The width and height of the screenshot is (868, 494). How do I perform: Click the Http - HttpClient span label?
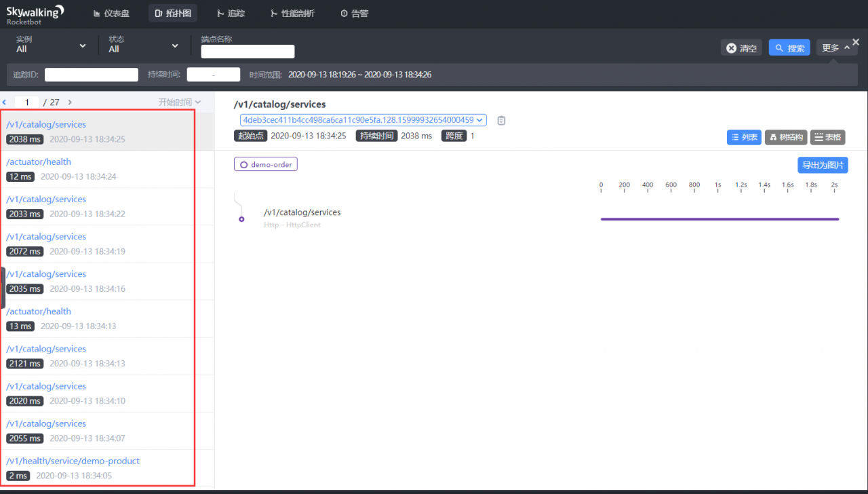[292, 225]
